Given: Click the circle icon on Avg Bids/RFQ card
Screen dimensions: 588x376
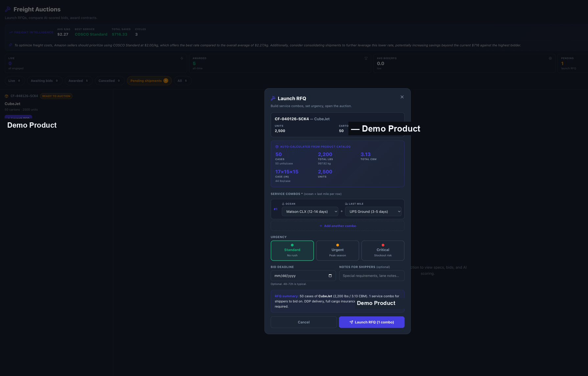Looking at the screenshot, I should coord(550,58).
